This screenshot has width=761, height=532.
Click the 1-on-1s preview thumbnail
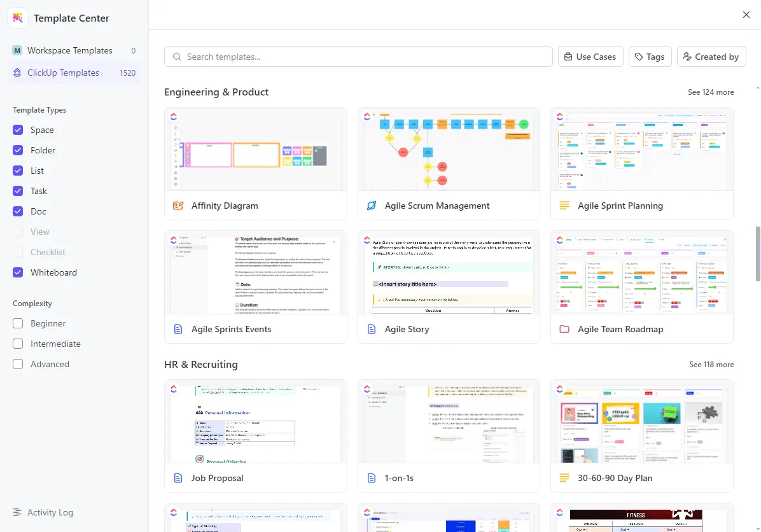[x=449, y=421]
